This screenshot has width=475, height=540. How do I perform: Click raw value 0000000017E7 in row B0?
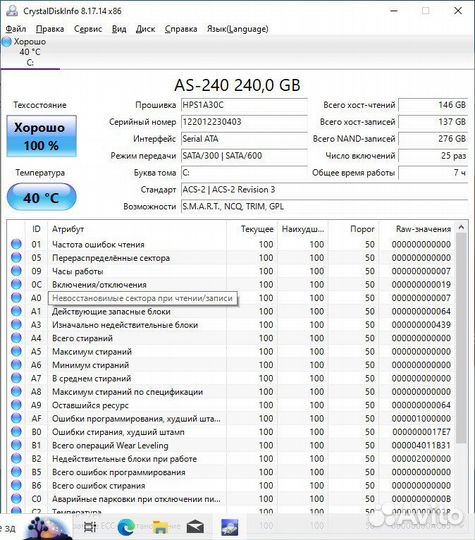421,432
